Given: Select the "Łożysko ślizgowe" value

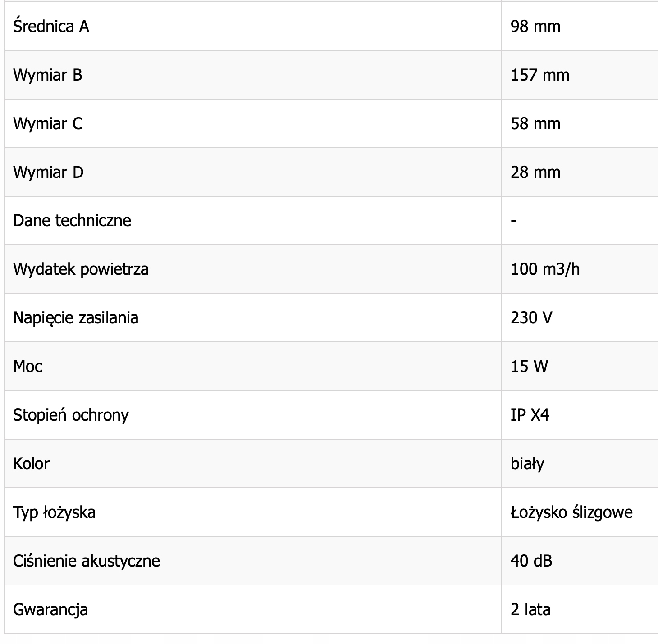Looking at the screenshot, I should (571, 512).
